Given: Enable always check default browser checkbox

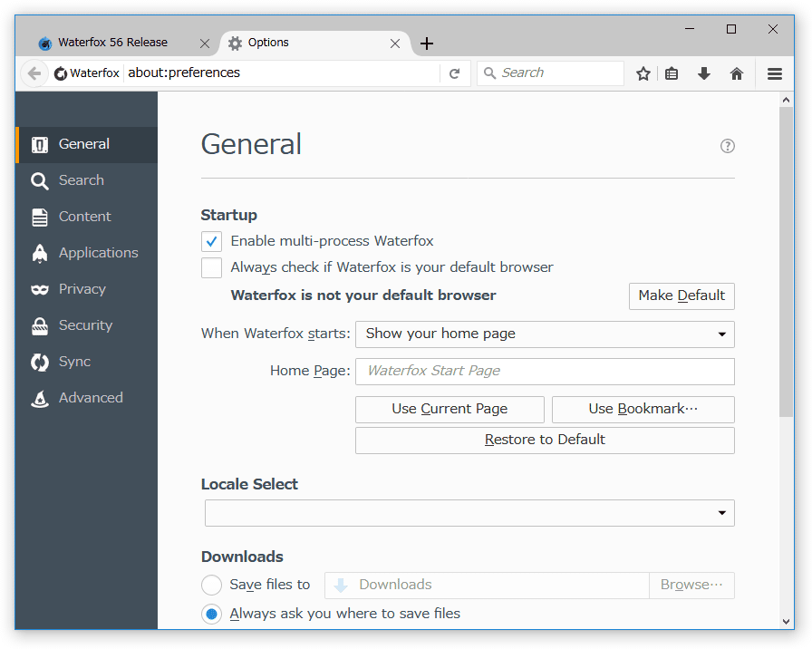Looking at the screenshot, I should (211, 267).
